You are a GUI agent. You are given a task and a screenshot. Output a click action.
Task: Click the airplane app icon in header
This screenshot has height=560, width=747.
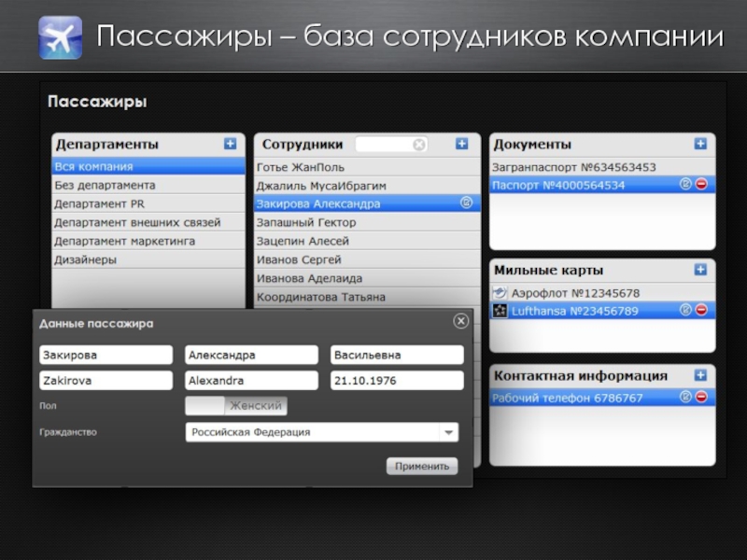[60, 37]
